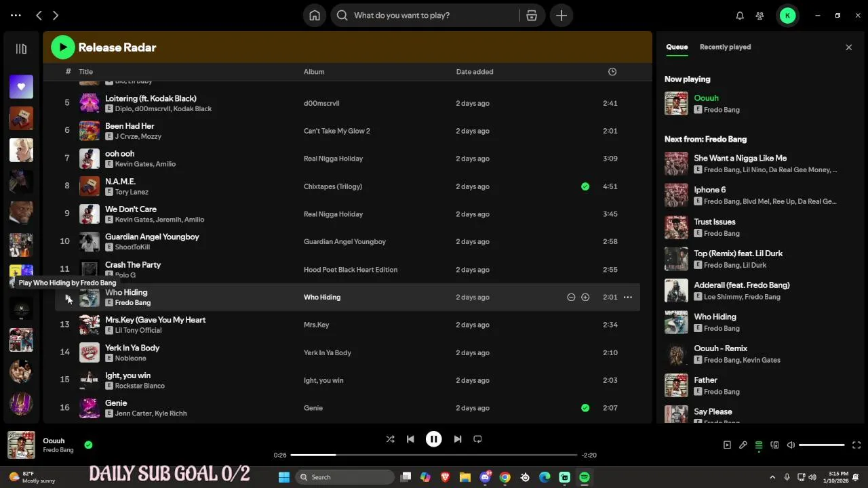The height and width of the screenshot is (488, 868).
Task: Show lyrics with microphone icon
Action: click(743, 445)
